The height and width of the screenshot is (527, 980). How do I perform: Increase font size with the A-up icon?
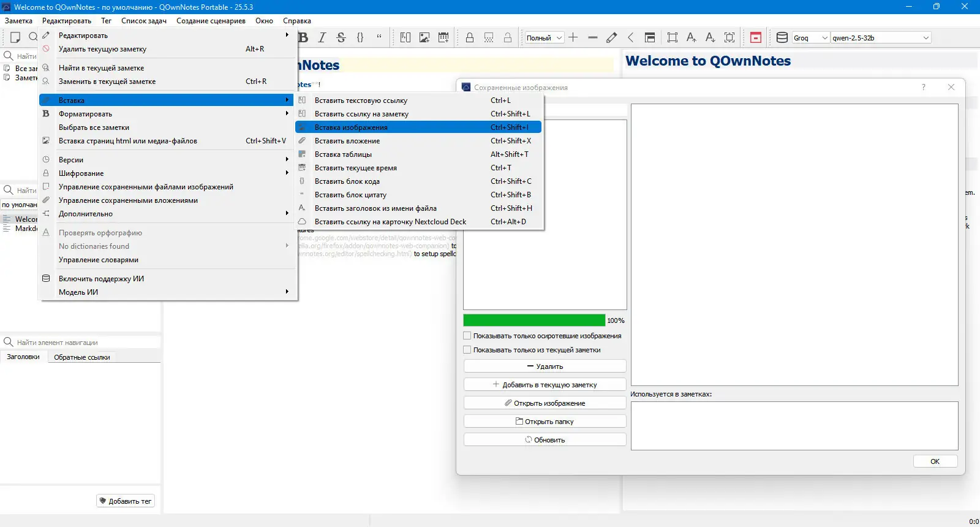click(x=692, y=37)
